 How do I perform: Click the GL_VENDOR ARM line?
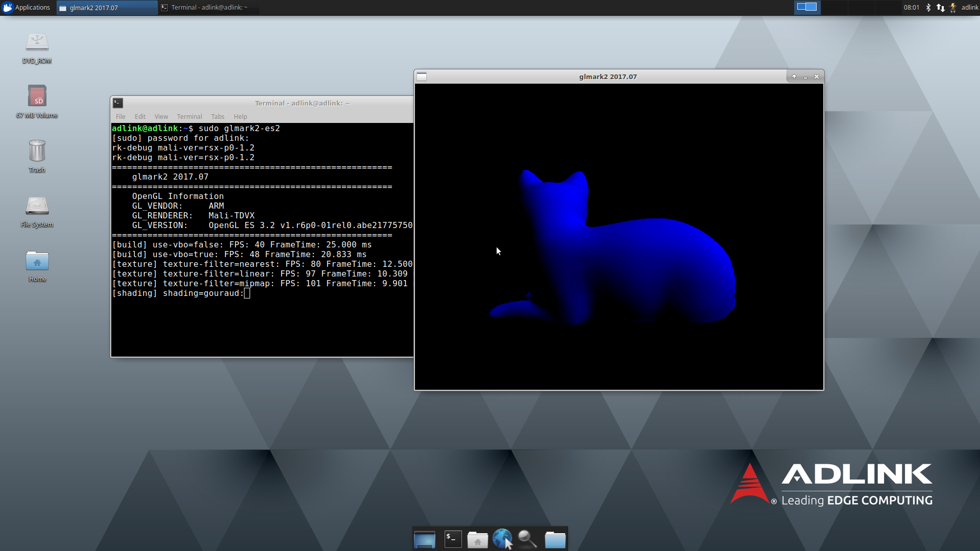click(178, 206)
